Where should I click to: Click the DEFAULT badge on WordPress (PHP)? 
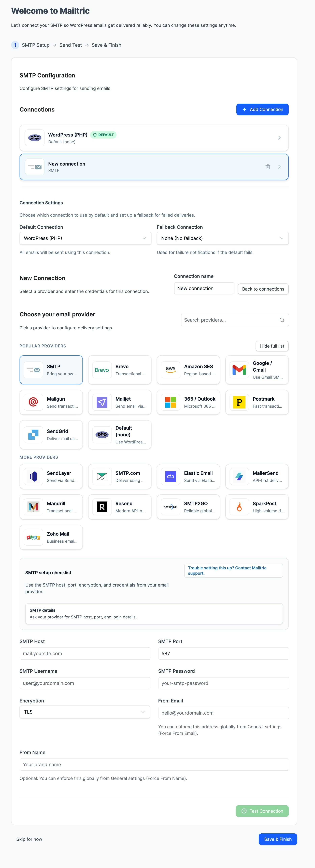103,135
